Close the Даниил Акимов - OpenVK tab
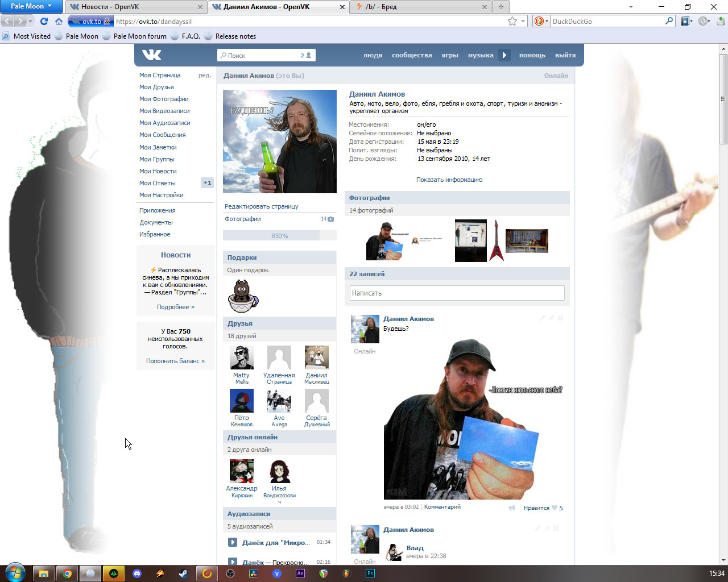 (x=342, y=7)
